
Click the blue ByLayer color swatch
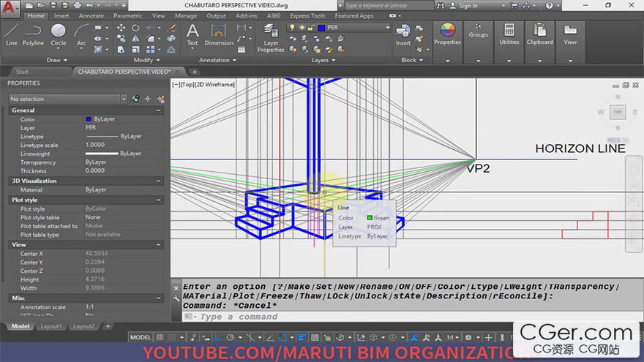[89, 119]
